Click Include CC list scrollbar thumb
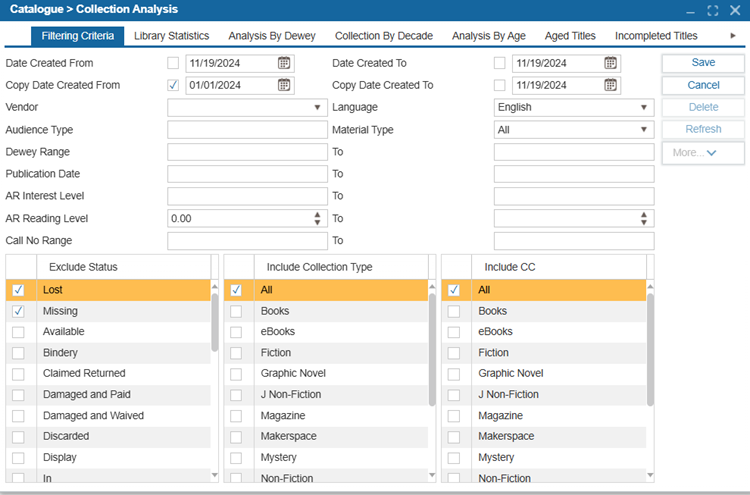Screen dimensions: 750x495 pos(650,350)
